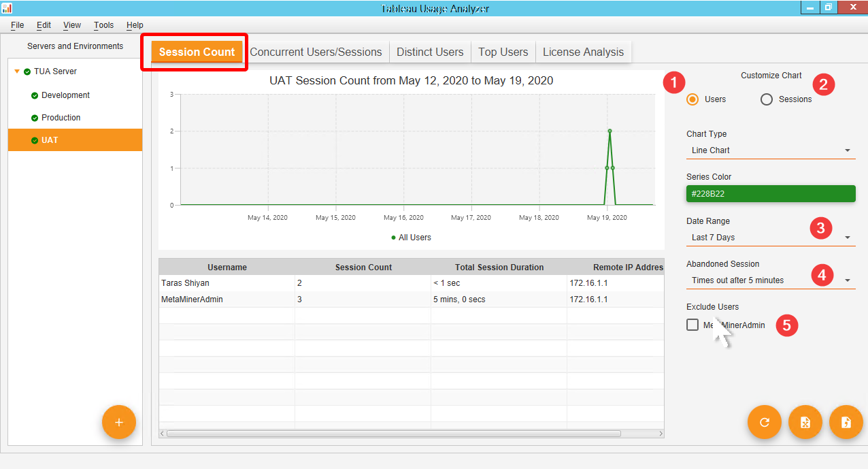The height and width of the screenshot is (469, 868).
Task: Click the MetaMinerAdmin username cell in table
Action: [x=227, y=300]
